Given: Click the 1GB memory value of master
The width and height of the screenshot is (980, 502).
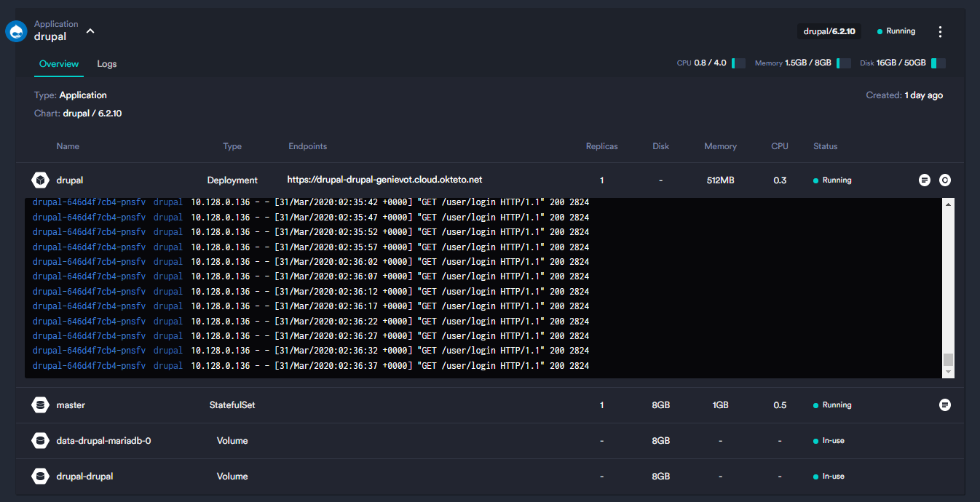Looking at the screenshot, I should [x=720, y=405].
